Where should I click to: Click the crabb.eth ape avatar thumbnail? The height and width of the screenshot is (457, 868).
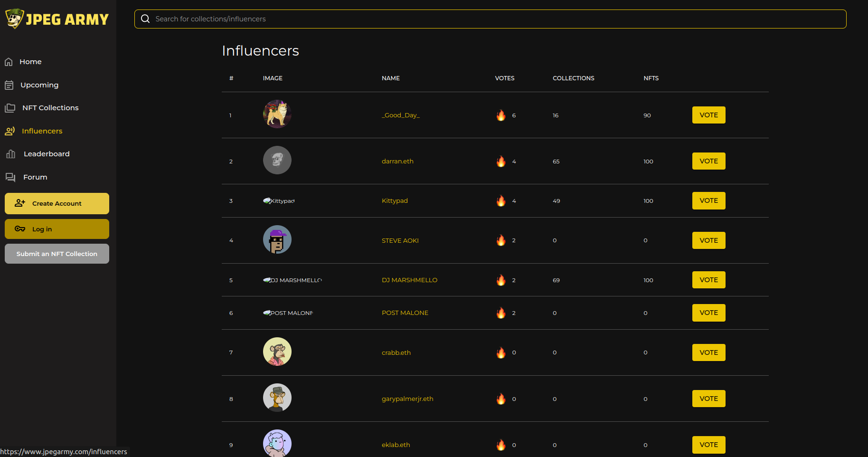pyautogui.click(x=277, y=352)
